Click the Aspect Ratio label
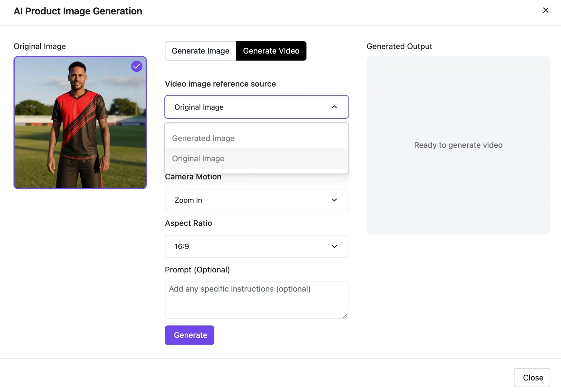561x392 pixels. (x=188, y=223)
